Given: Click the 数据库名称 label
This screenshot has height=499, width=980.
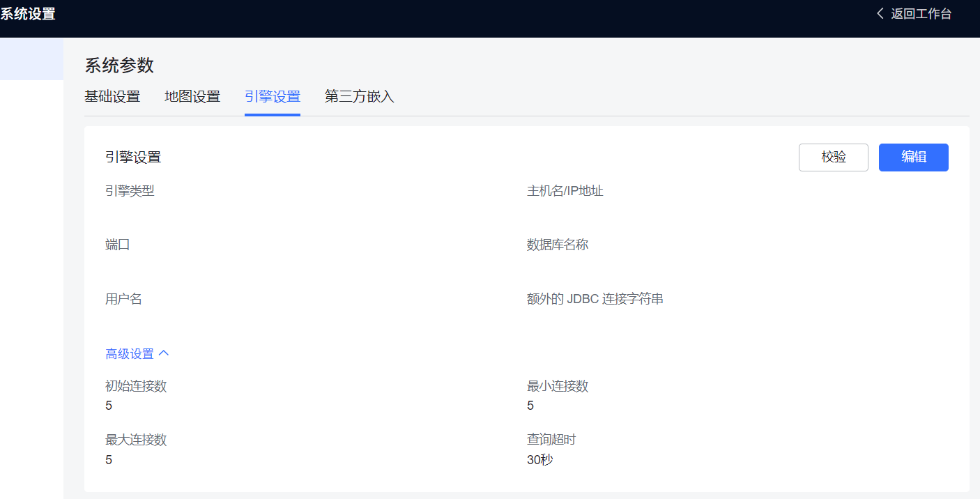Looking at the screenshot, I should coord(558,245).
